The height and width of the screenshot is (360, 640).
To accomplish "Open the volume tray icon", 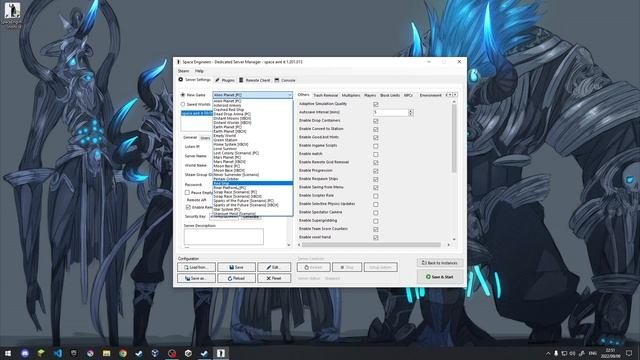I will click(573, 353).
